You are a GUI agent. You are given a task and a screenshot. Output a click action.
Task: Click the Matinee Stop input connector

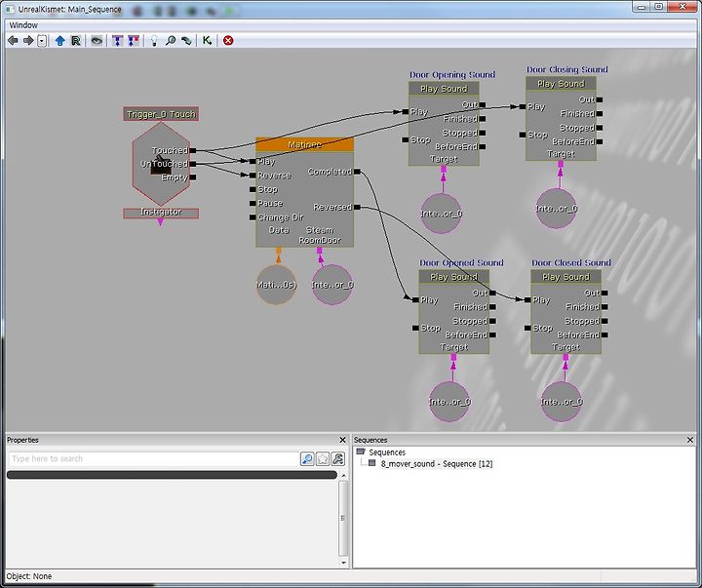tap(253, 189)
